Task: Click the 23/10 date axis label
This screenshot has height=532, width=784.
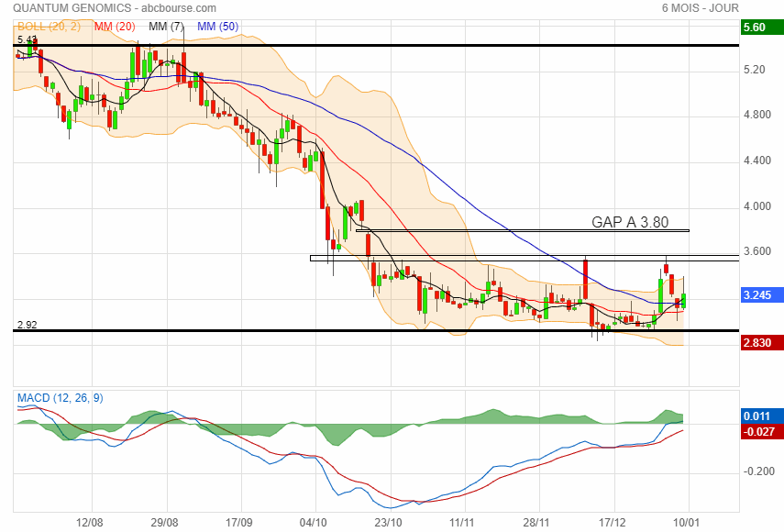Action: click(x=388, y=523)
